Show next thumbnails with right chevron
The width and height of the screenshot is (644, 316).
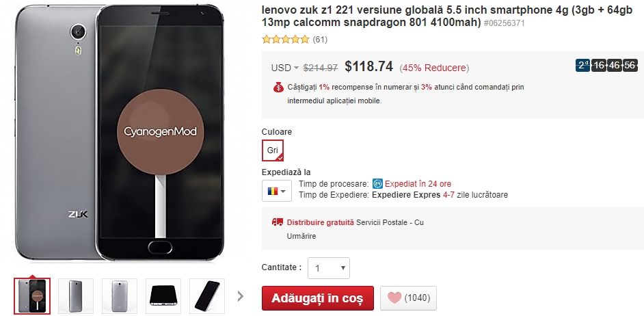(241, 296)
